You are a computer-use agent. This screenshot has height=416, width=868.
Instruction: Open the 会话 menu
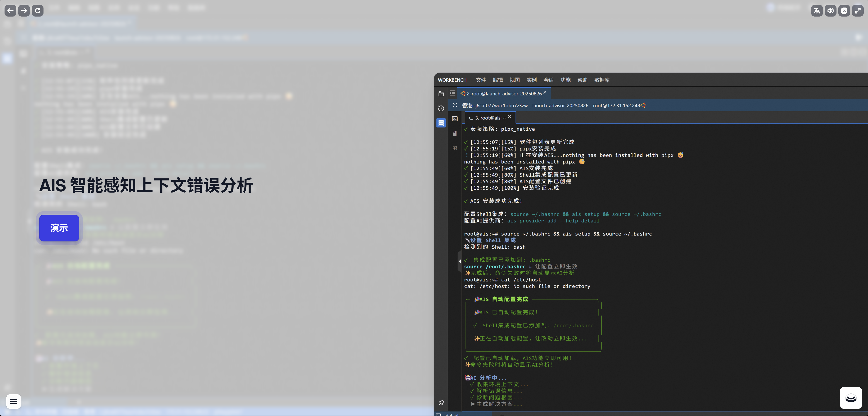(x=548, y=80)
